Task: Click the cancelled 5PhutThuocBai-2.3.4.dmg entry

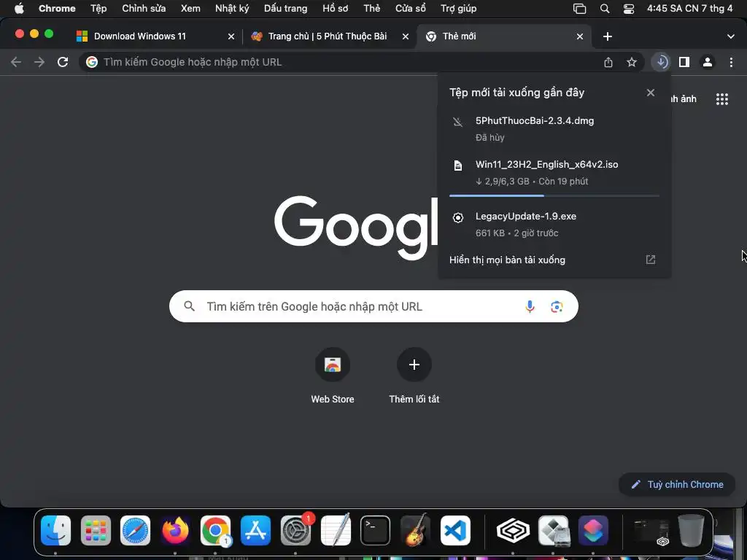Action: [554, 128]
